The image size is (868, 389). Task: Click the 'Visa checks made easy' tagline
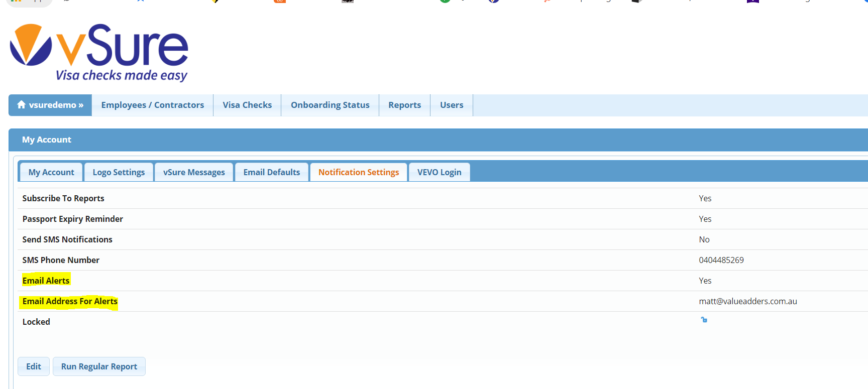click(x=122, y=75)
